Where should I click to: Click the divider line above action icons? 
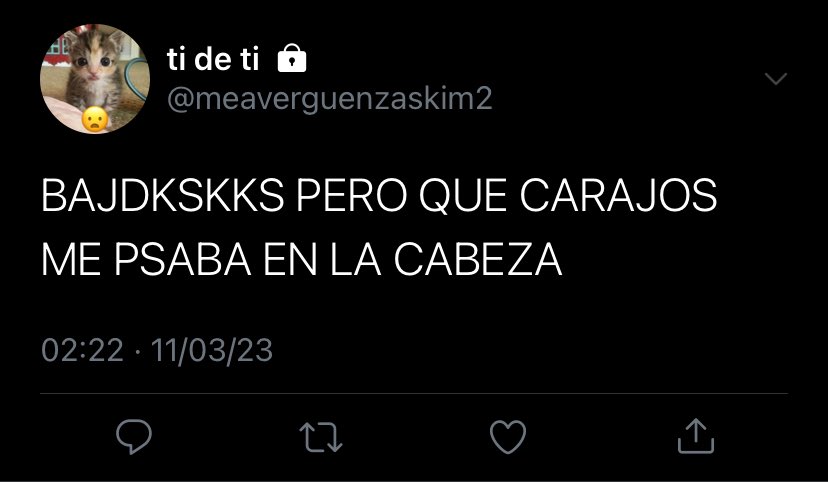414,393
